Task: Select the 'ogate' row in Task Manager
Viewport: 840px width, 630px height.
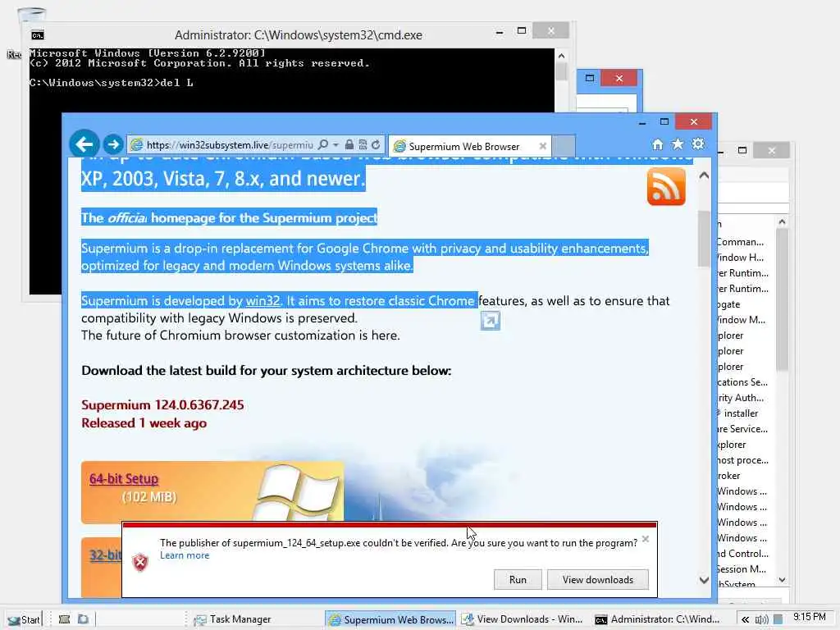Action: coord(745,304)
